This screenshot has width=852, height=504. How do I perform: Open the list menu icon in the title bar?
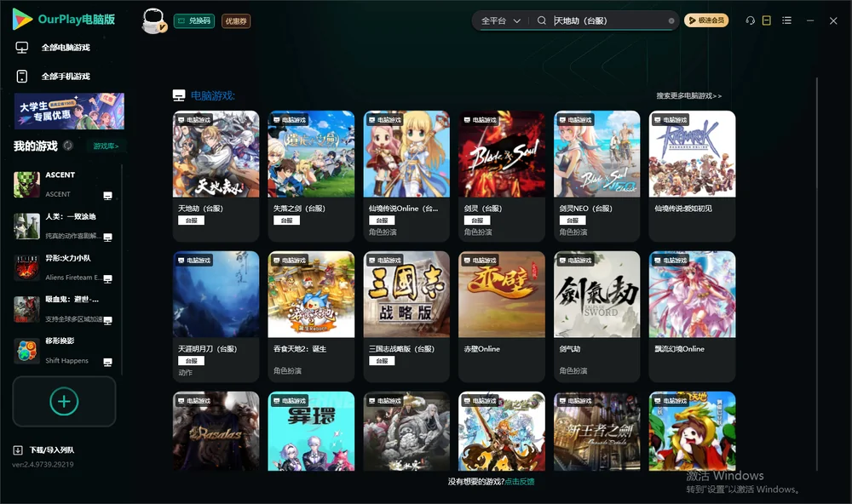(786, 20)
